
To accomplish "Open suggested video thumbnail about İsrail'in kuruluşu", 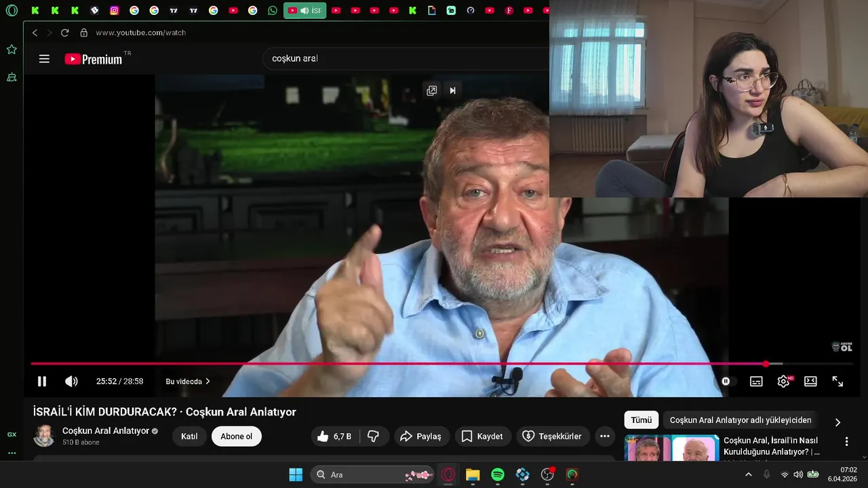I will [x=672, y=449].
